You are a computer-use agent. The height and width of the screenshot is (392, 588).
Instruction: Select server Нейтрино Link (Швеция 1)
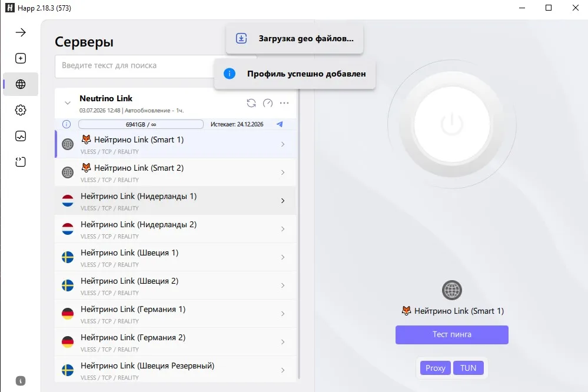tap(175, 257)
